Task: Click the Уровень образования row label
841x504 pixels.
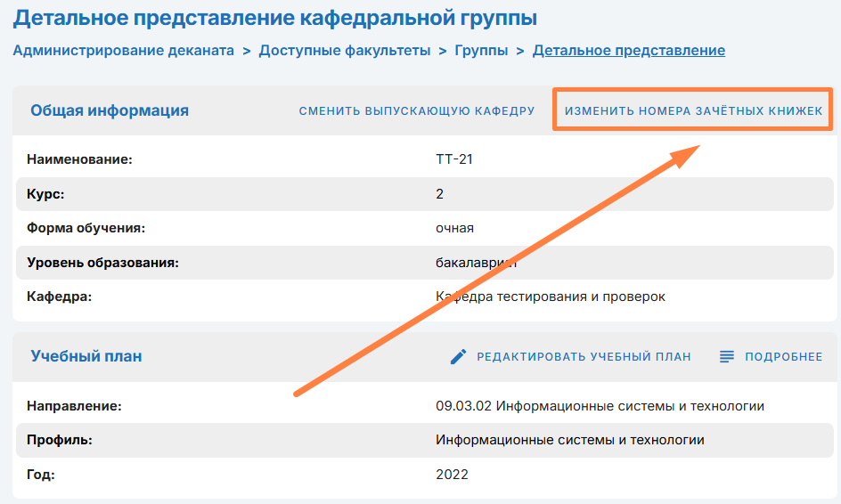Action: 103,263
